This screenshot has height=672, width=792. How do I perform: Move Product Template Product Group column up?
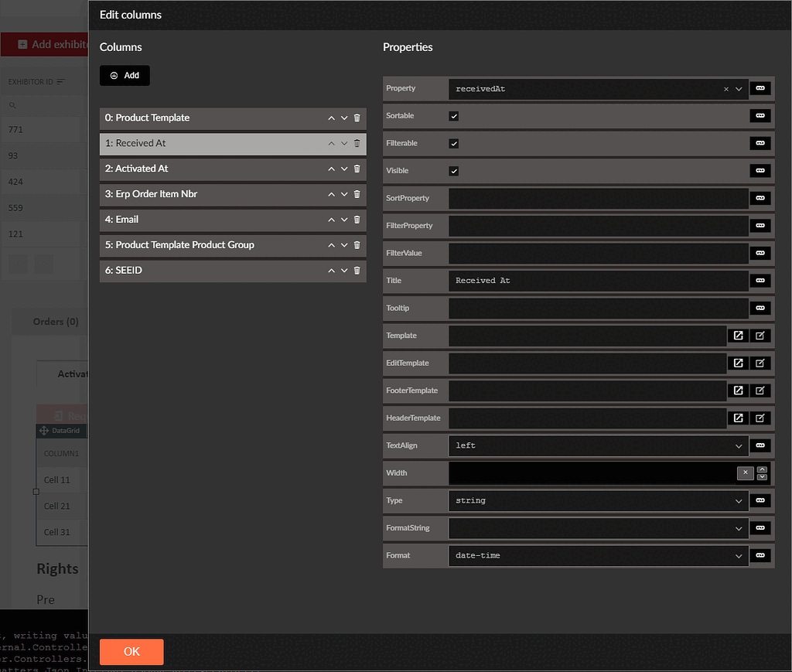pyautogui.click(x=331, y=245)
